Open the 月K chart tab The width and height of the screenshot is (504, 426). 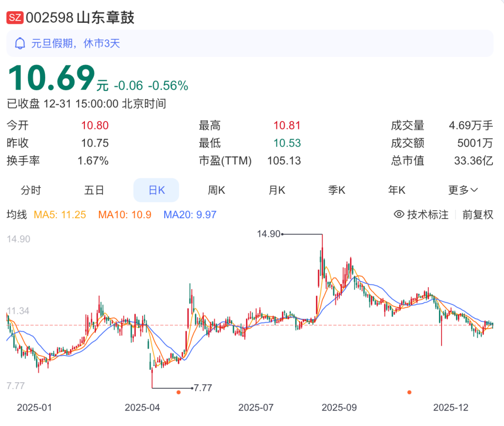click(x=276, y=190)
